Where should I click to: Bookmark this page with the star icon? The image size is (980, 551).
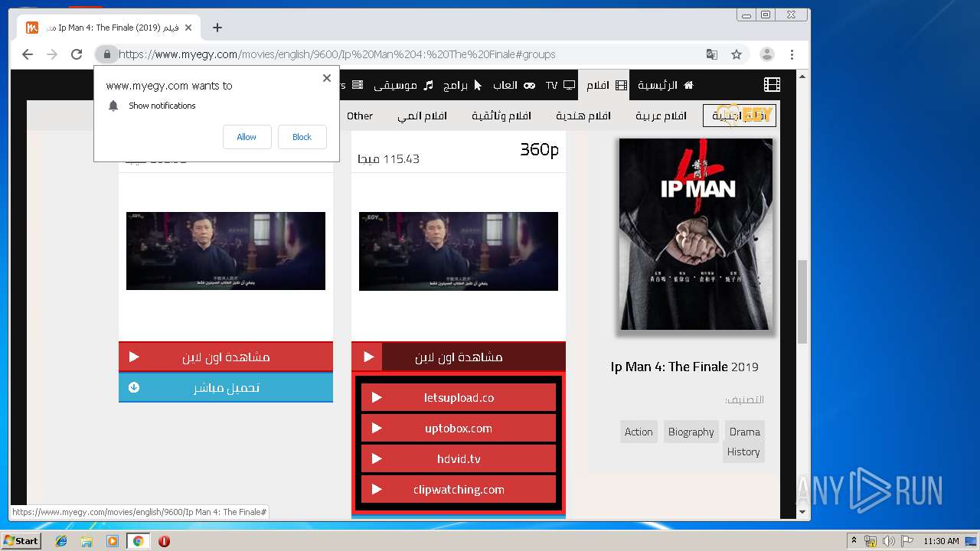click(x=737, y=54)
